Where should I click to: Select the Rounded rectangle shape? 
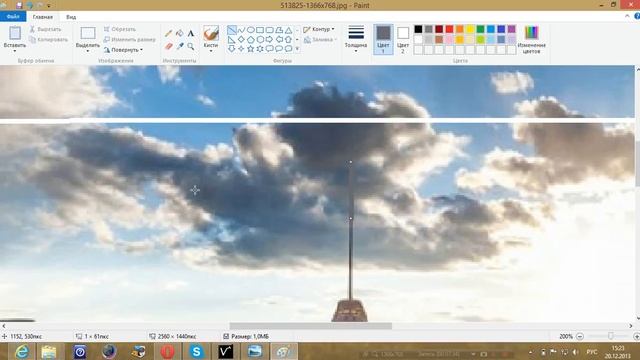[x=269, y=30]
